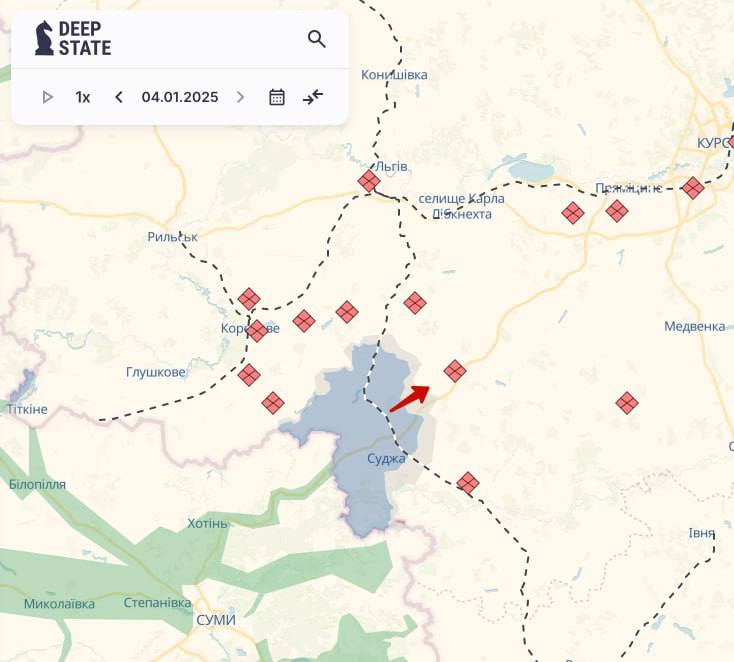Click the compare maps arrows icon

click(313, 97)
